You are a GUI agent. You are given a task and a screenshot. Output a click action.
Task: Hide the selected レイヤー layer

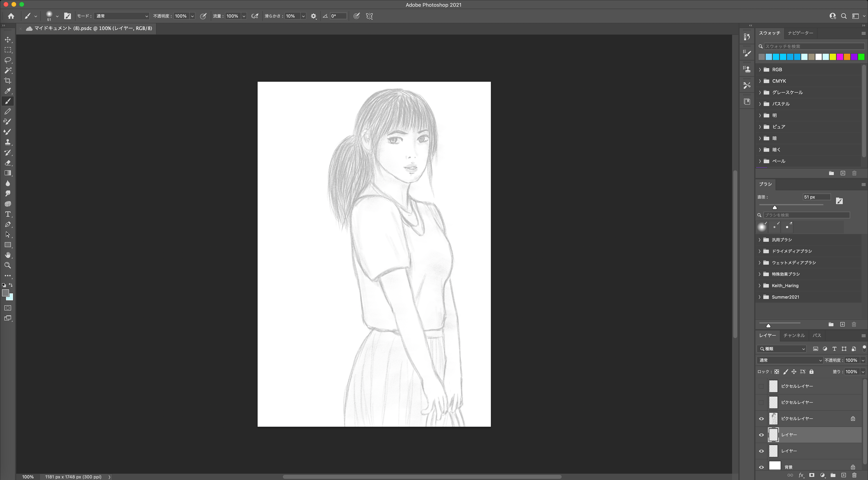point(761,435)
